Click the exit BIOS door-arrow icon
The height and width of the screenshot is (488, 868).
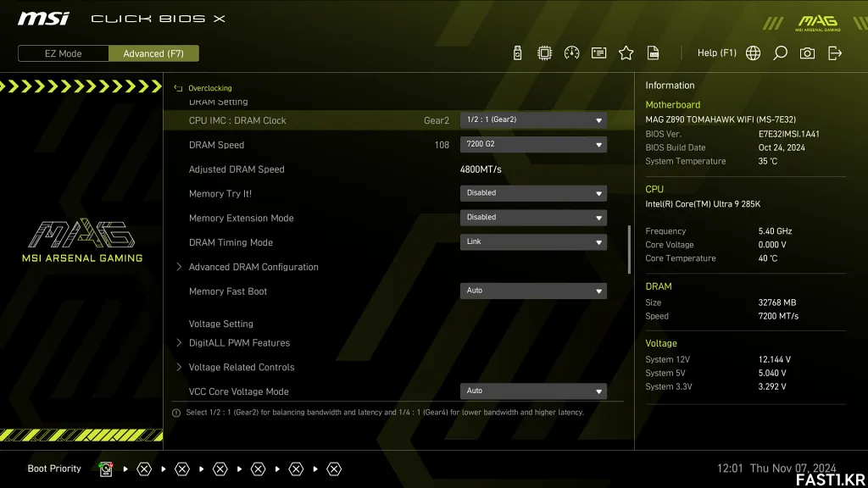(x=835, y=53)
